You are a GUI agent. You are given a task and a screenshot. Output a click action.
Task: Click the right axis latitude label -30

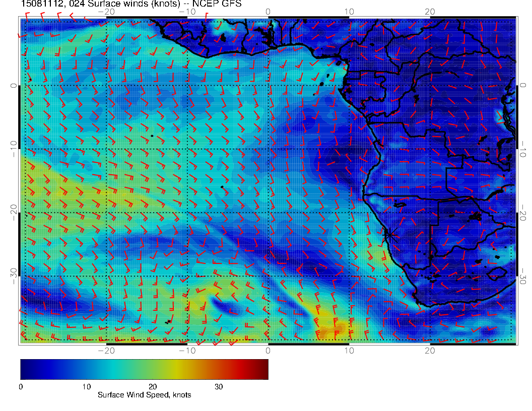523,276
